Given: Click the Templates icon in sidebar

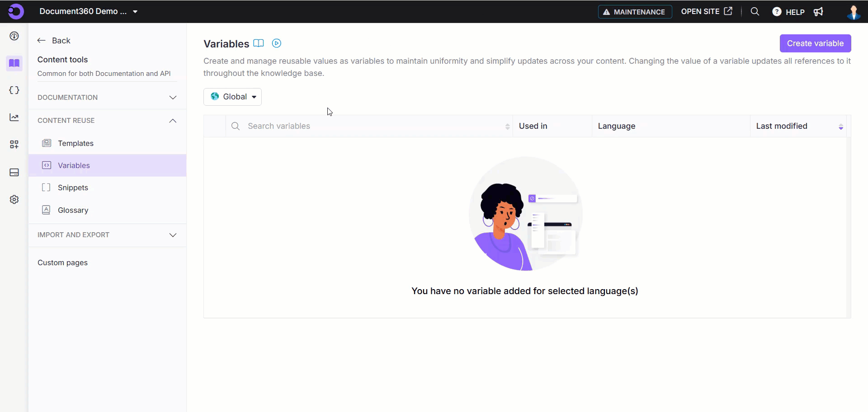Looking at the screenshot, I should point(47,143).
